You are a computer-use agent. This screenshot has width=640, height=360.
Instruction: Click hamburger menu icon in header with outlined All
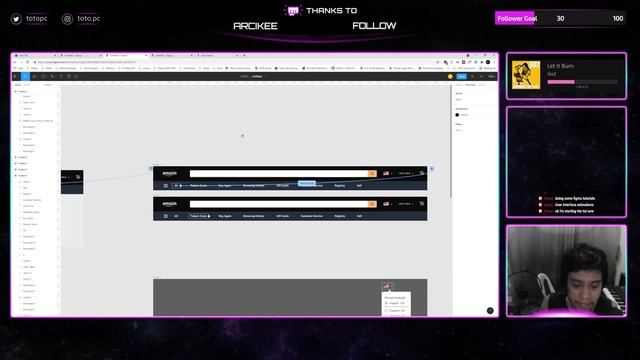point(166,185)
